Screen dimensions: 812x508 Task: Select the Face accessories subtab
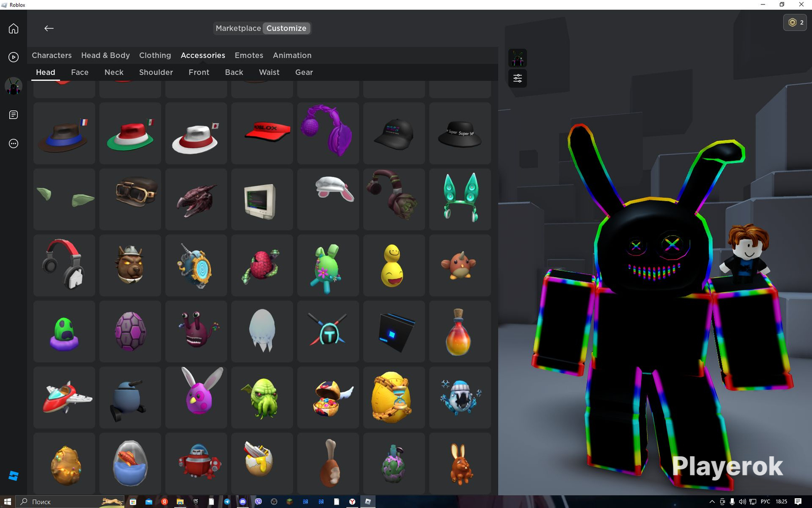[80, 72]
